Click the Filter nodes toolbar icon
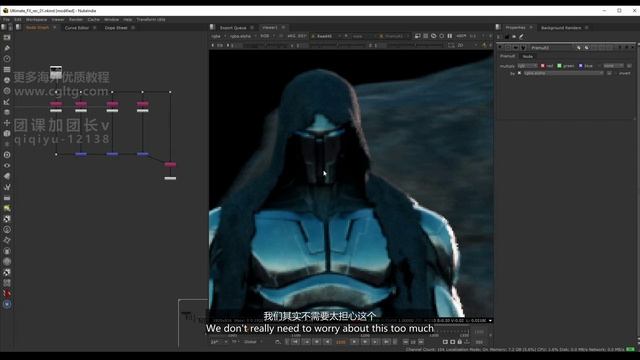This screenshot has width=640, height=360. (7, 91)
